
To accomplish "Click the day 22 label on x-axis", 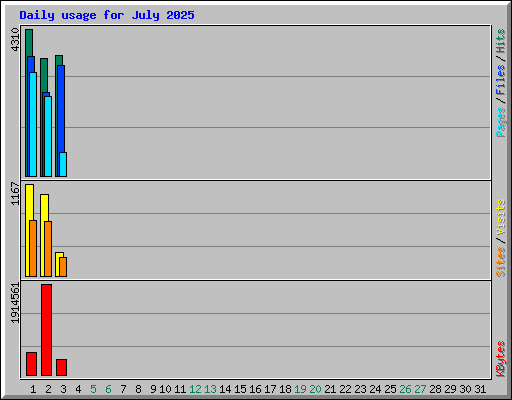I will coord(345,389).
